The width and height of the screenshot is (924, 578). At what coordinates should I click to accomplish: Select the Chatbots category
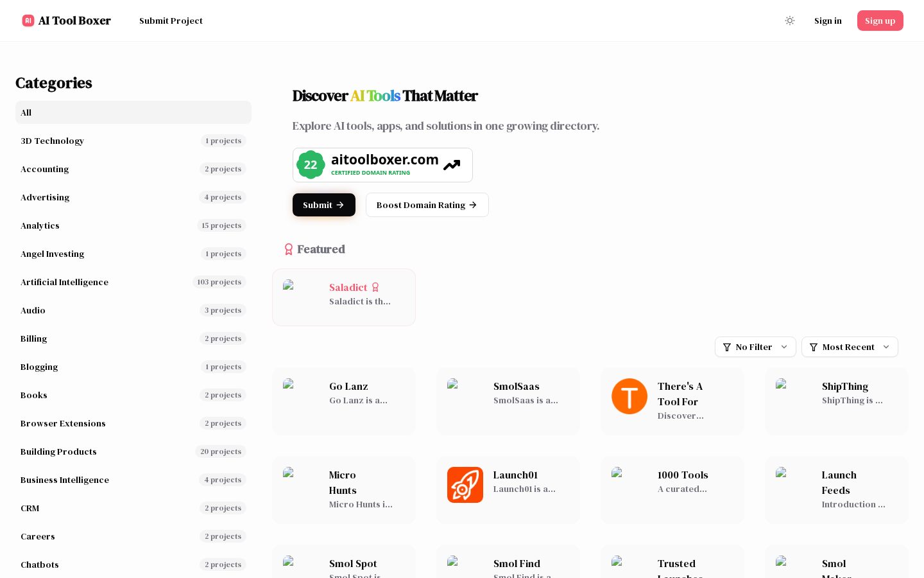tap(133, 565)
